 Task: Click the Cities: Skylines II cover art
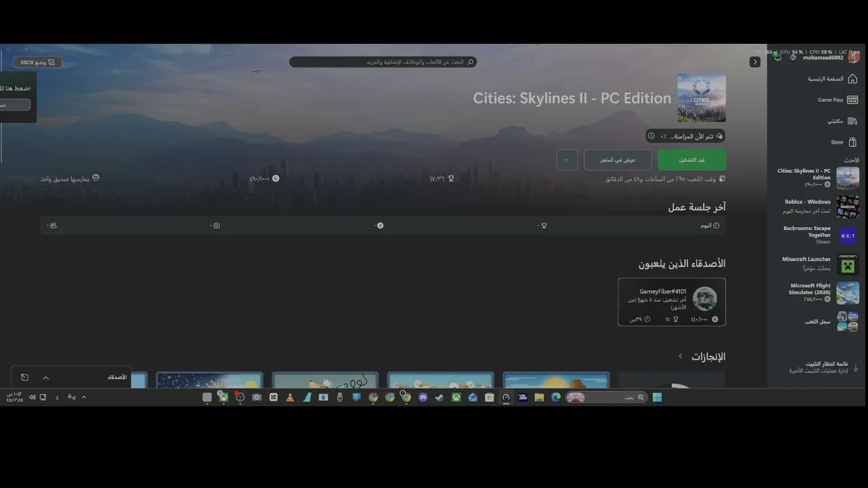701,98
